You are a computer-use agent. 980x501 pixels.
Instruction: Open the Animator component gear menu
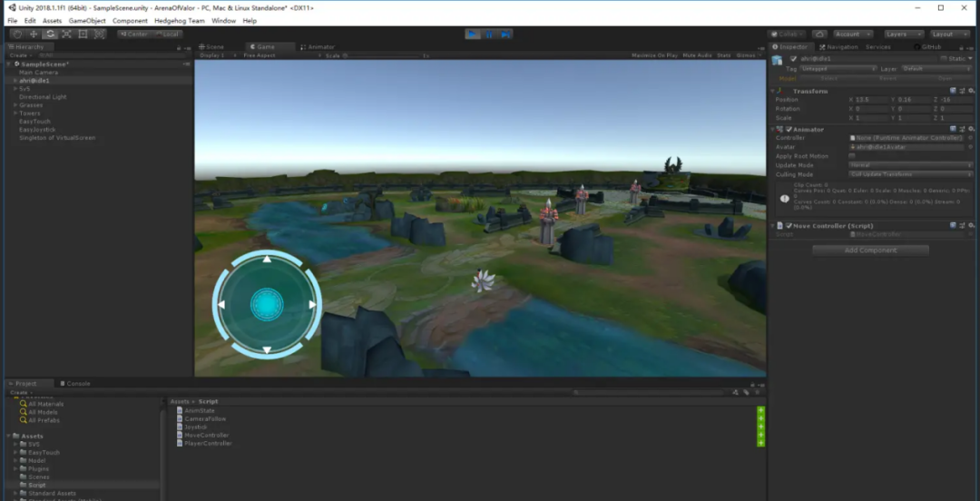pos(971,130)
